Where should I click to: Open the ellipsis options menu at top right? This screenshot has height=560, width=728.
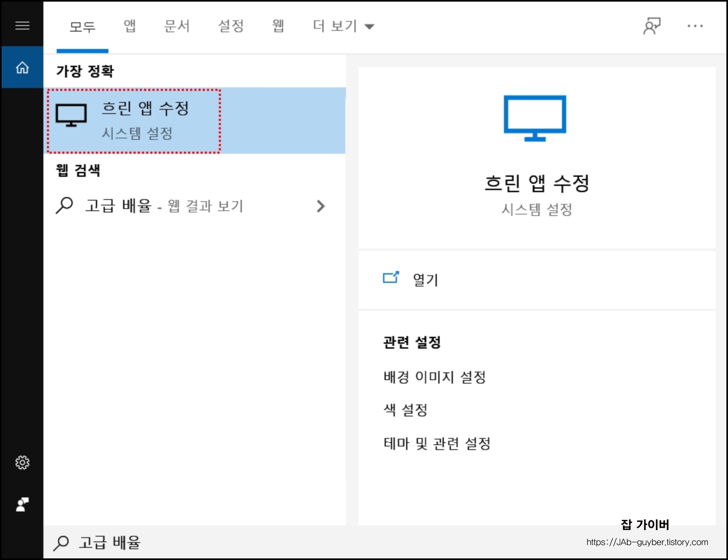(x=695, y=26)
